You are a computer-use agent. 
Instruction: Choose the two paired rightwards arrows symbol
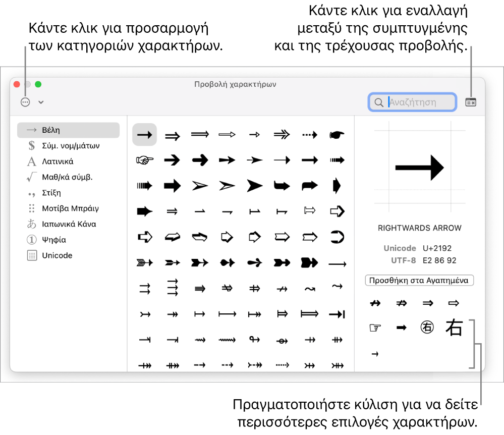(145, 288)
